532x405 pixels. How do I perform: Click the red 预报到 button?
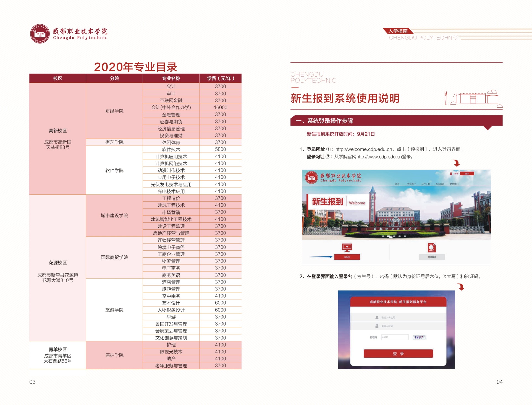click(x=347, y=257)
